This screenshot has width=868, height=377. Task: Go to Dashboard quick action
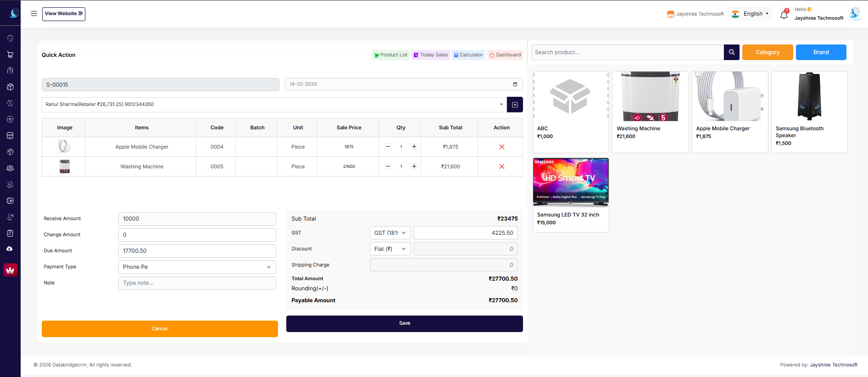pos(505,55)
